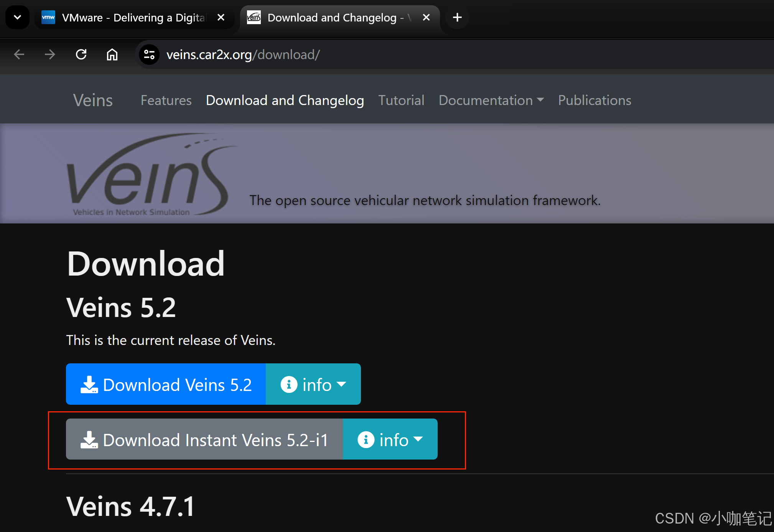Click the browser back navigation arrow
The width and height of the screenshot is (774, 532).
20,55
